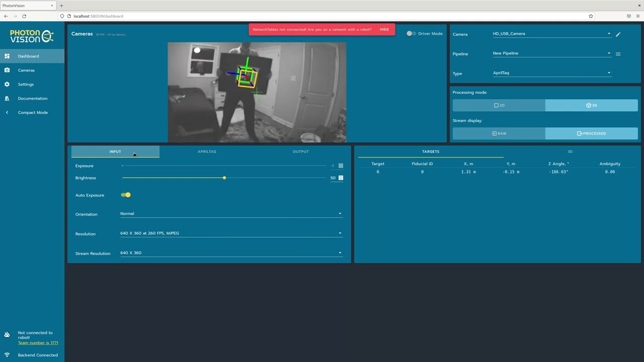
Task: Switch to the Input tab
Action: tap(115, 151)
